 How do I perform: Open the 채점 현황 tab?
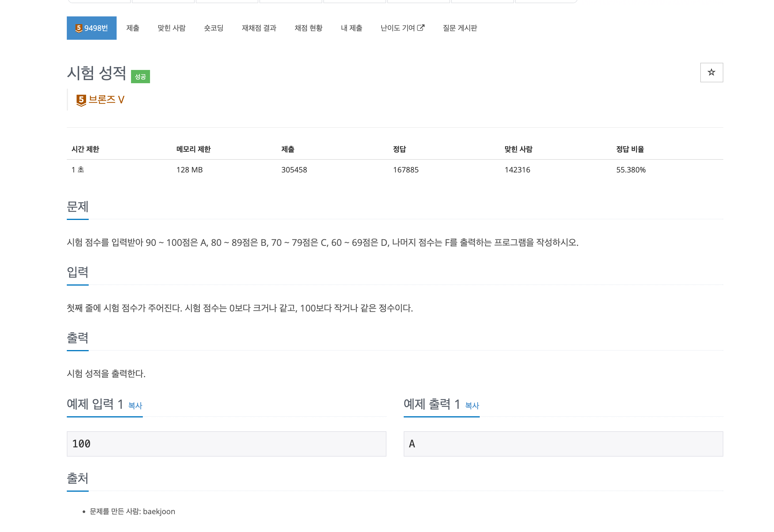[x=308, y=28]
